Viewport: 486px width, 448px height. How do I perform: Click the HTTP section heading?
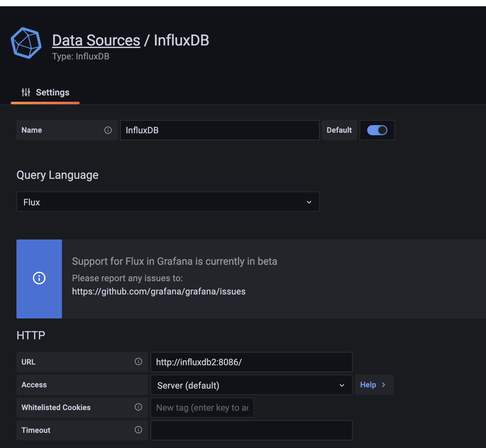point(31,335)
